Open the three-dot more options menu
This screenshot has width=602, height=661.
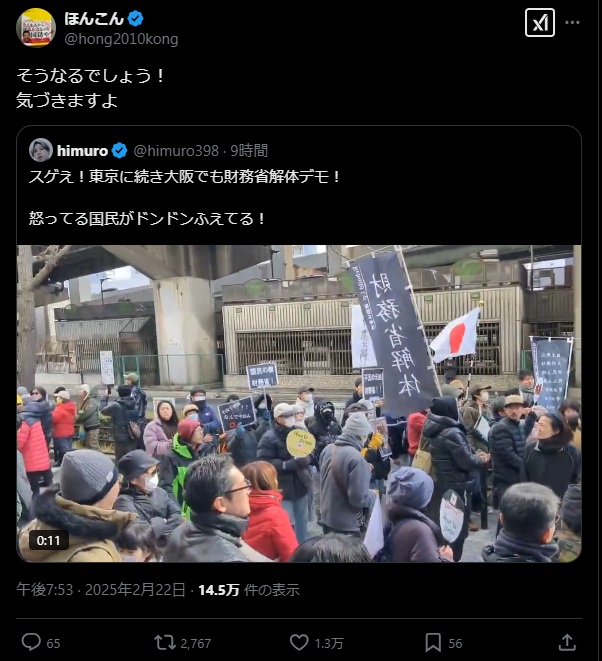(572, 22)
